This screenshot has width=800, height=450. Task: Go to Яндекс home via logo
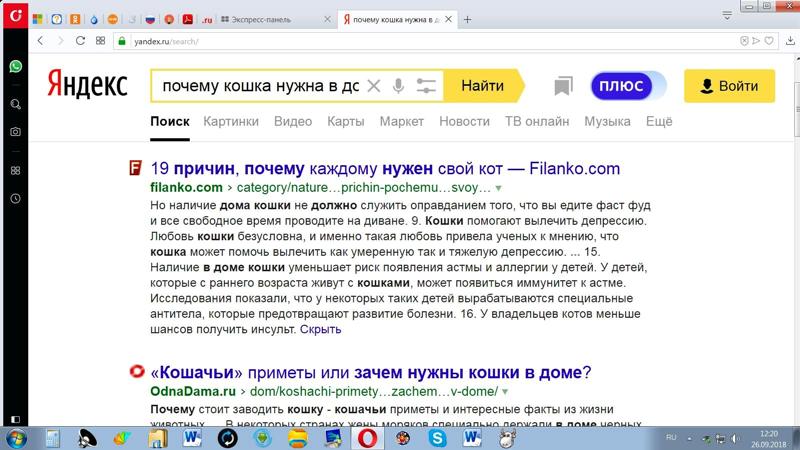(x=87, y=85)
